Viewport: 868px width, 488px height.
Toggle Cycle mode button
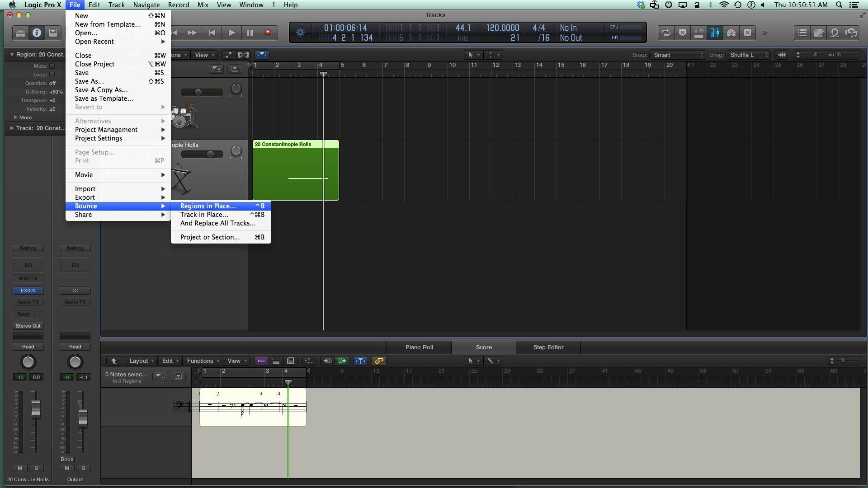[666, 33]
